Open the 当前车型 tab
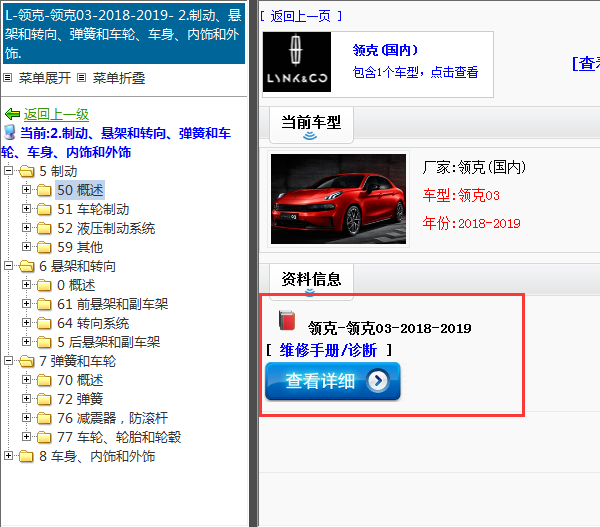 (x=311, y=125)
